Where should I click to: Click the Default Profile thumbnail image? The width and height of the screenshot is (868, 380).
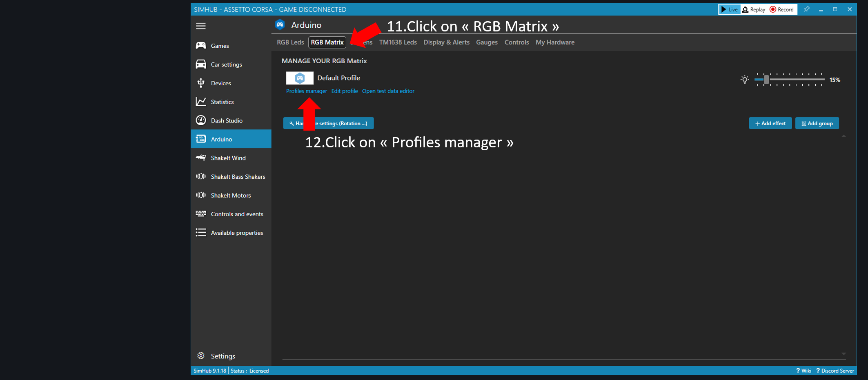coord(300,78)
